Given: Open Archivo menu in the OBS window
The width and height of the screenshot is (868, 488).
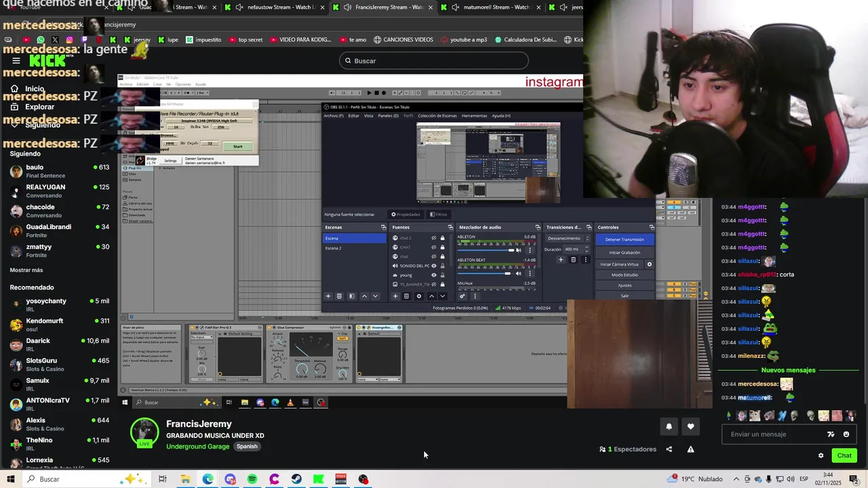Looking at the screenshot, I should (x=333, y=116).
